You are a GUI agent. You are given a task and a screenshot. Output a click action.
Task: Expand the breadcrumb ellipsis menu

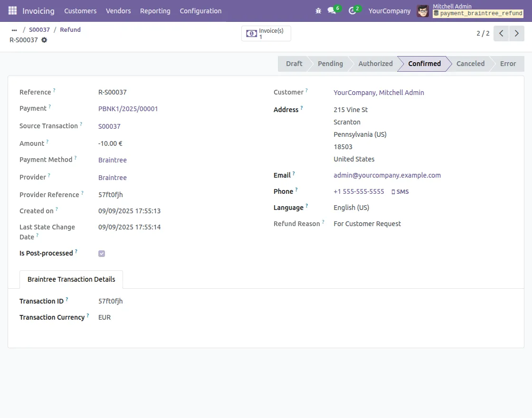pyautogui.click(x=14, y=29)
